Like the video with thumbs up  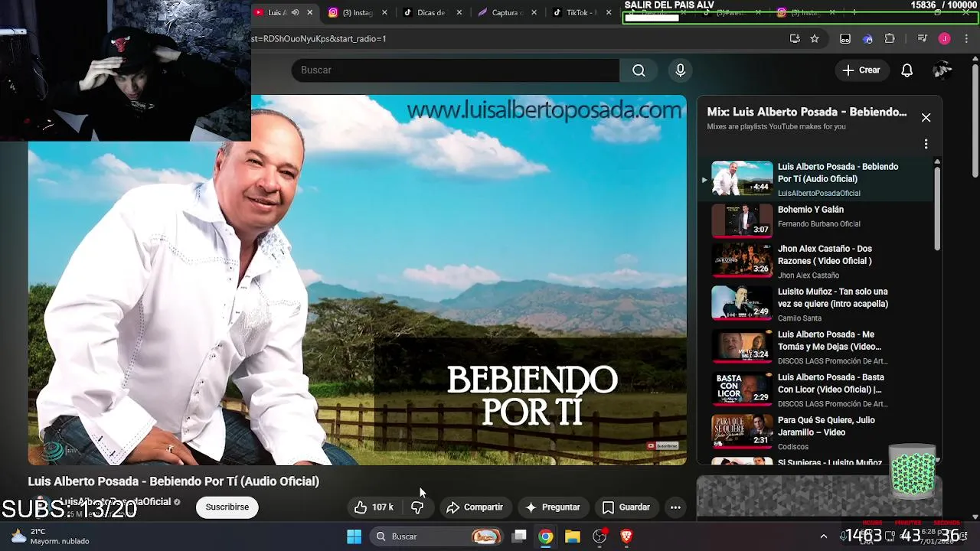pyautogui.click(x=374, y=507)
